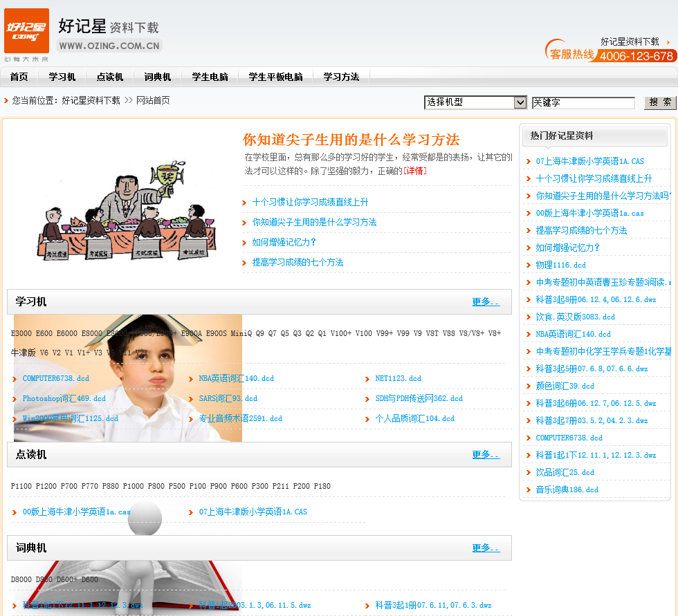Open the 学习机 navigation tab

tap(62, 77)
